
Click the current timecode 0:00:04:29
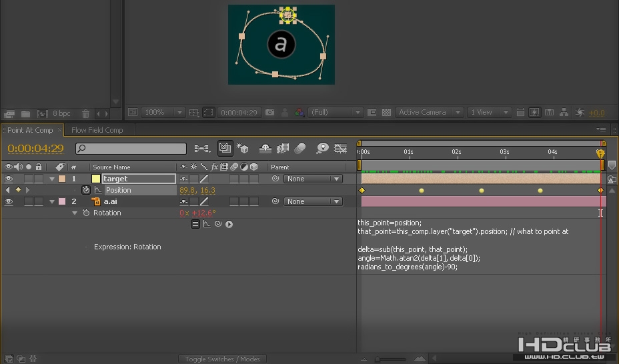point(35,148)
